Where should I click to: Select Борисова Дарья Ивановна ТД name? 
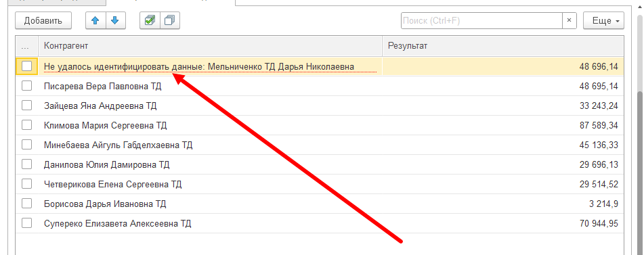(x=105, y=204)
